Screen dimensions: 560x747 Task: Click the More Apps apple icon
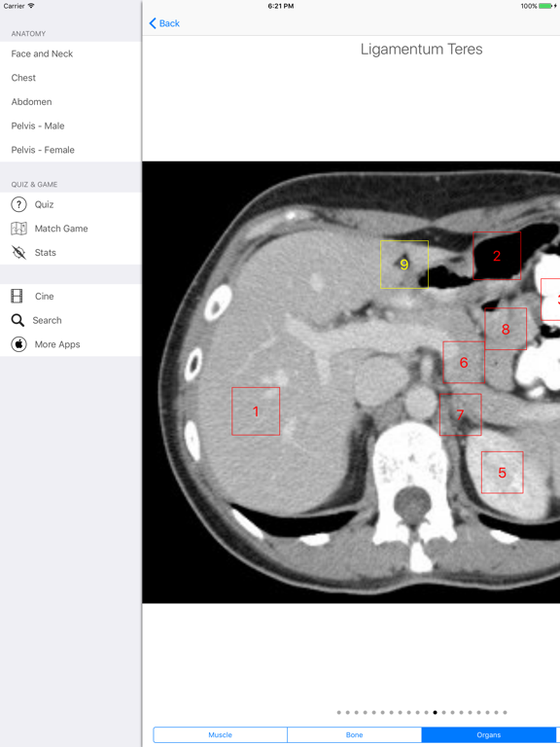pos(18,344)
